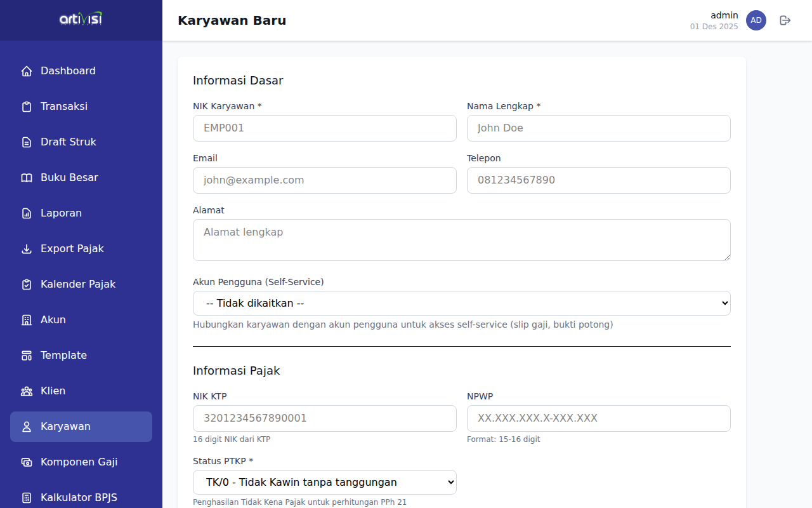Click the Nama Lengkap text field
The image size is (812, 508).
[x=598, y=128]
